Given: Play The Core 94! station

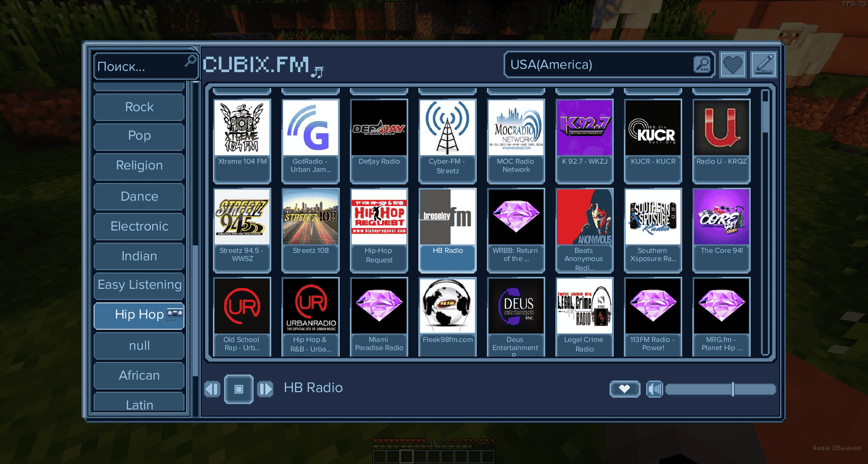Looking at the screenshot, I should [x=722, y=230].
